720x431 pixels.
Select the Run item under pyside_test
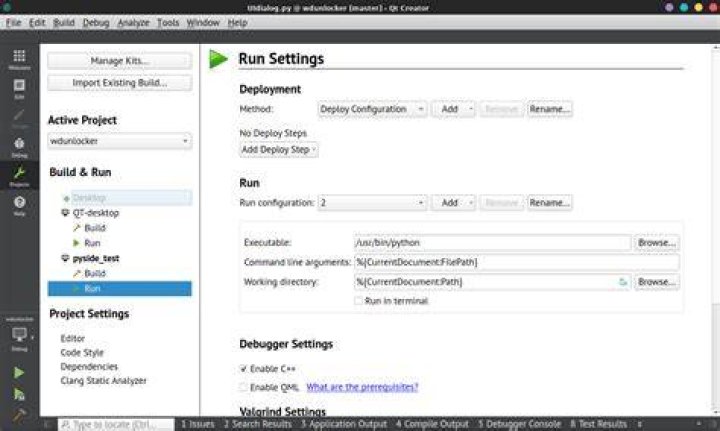pos(119,289)
